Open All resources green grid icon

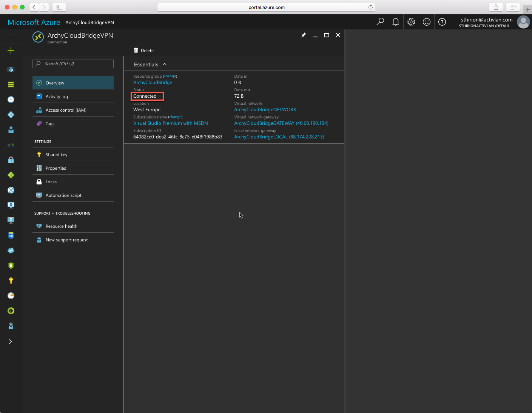pos(11,84)
